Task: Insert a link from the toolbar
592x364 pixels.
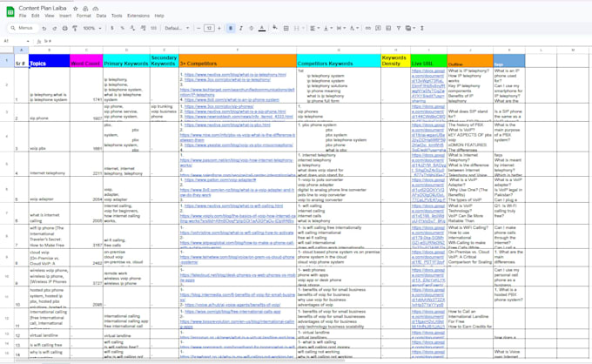Action: [367, 29]
